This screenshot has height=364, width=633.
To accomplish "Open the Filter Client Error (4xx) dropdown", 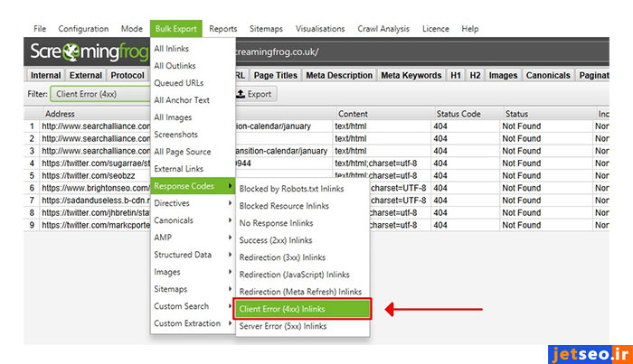I will coord(99,93).
